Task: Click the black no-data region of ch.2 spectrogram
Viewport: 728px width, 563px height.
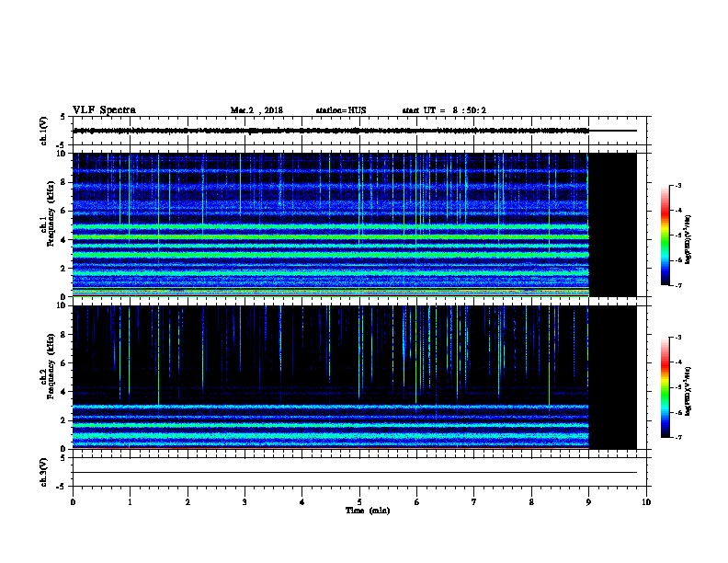Action: point(613,377)
